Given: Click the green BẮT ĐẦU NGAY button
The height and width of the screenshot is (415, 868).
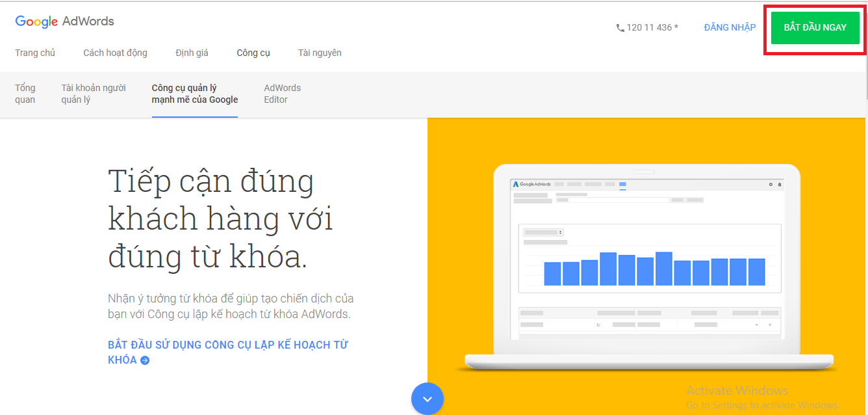Looking at the screenshot, I should (815, 28).
